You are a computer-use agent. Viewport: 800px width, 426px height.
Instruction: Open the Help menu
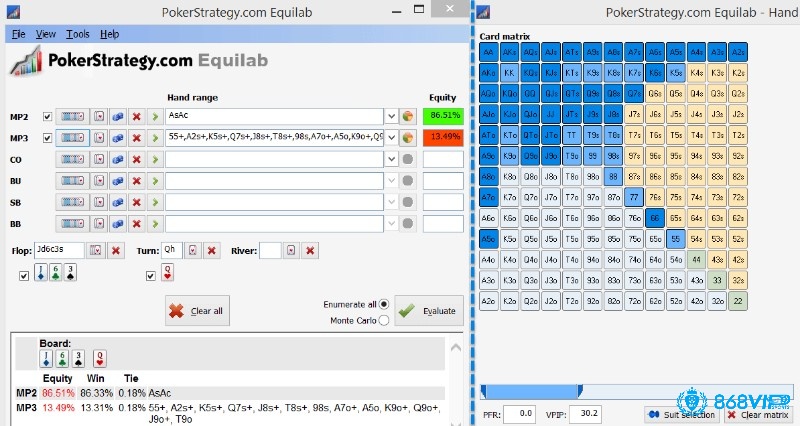tap(109, 34)
